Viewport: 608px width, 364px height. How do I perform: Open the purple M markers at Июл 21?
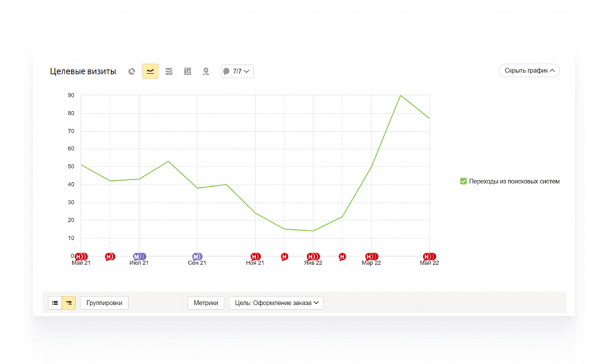[139, 257]
